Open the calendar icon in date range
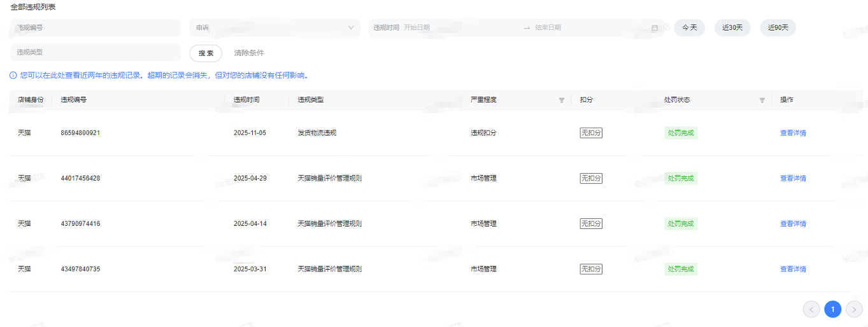Screen dimensions: 868x327 tap(655, 28)
